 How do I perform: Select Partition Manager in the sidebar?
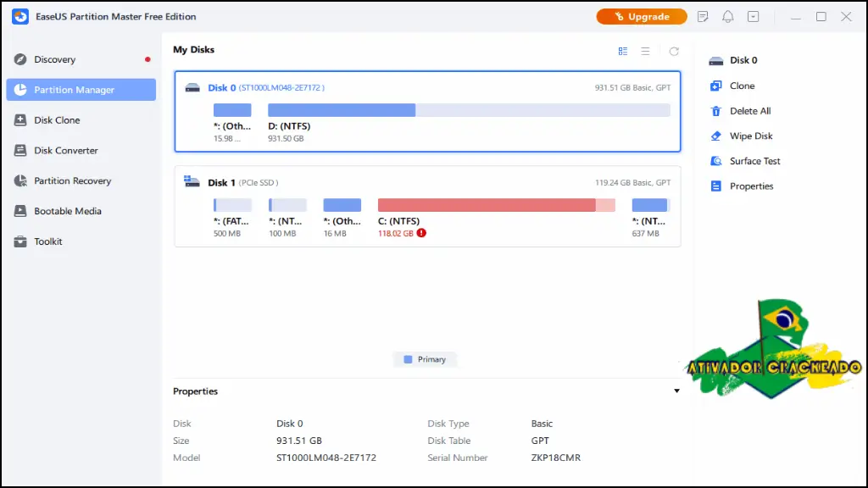click(x=81, y=90)
